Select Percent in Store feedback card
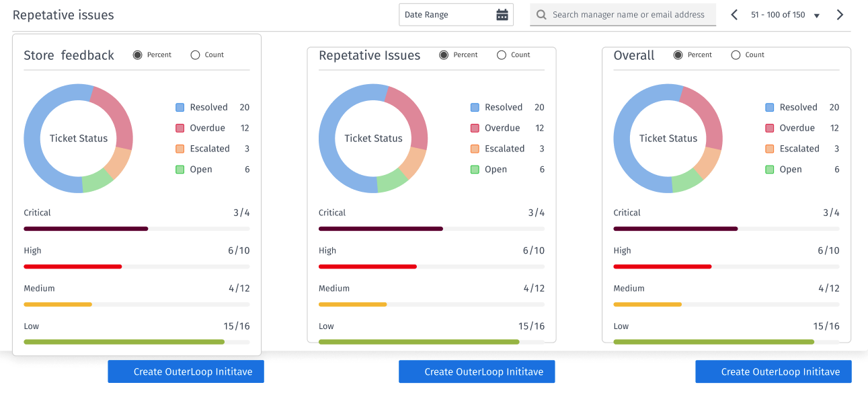Screen dimensions: 868x393 pos(138,55)
